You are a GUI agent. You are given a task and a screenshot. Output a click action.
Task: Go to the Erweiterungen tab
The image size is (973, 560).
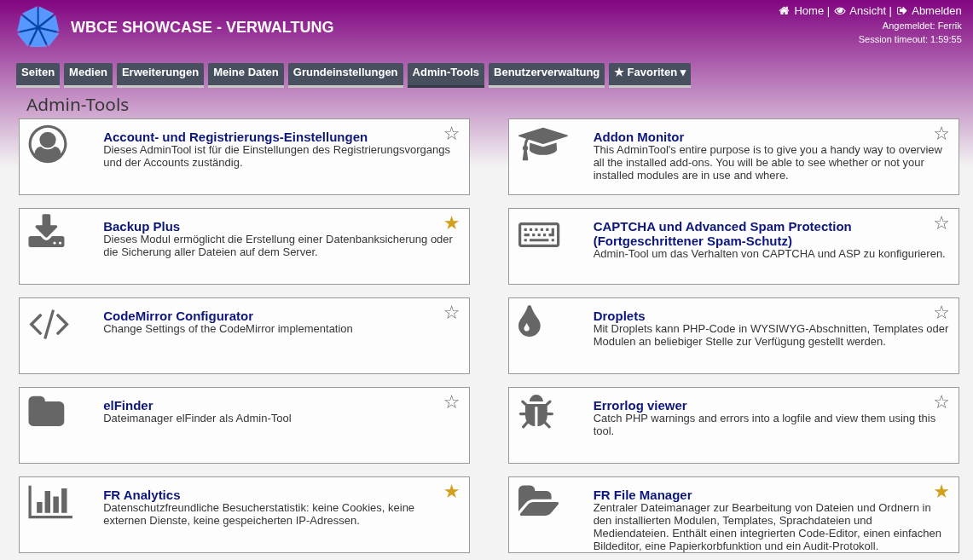coord(160,74)
